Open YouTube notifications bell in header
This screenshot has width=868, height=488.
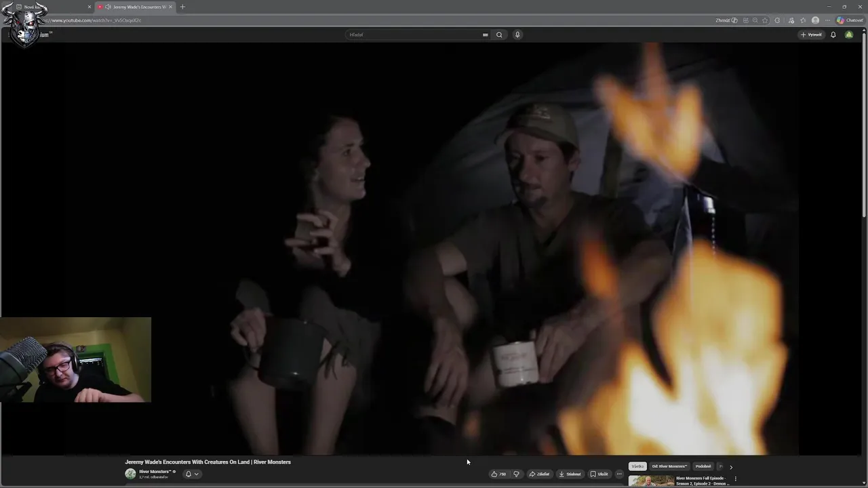pyautogui.click(x=833, y=35)
